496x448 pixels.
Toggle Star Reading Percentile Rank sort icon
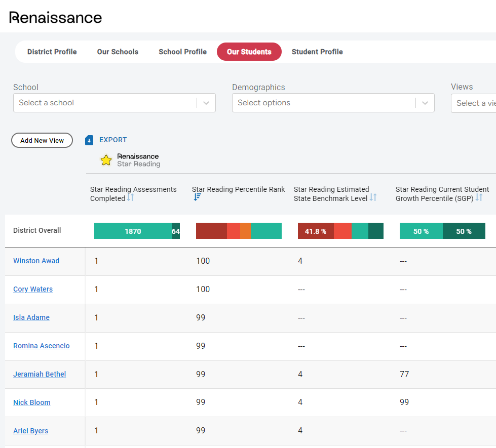(x=197, y=197)
